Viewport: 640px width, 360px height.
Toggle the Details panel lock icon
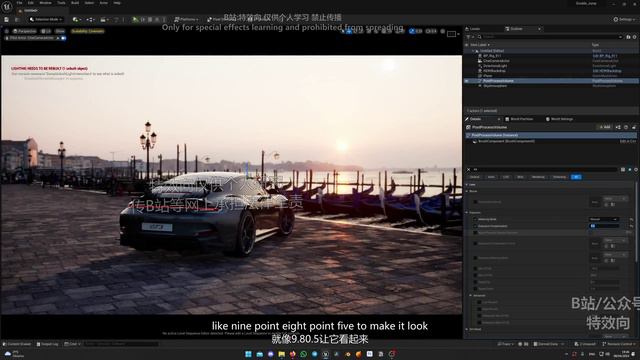634,127
